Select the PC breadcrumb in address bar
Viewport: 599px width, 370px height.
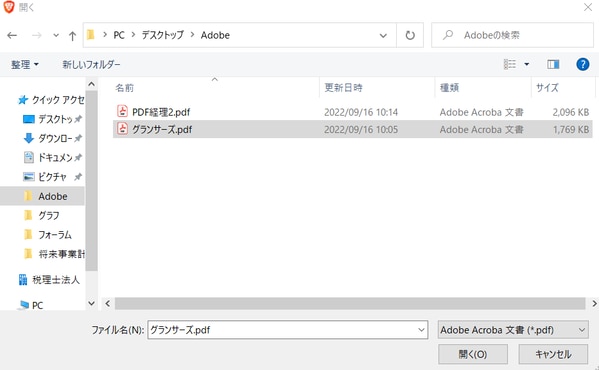pos(119,35)
